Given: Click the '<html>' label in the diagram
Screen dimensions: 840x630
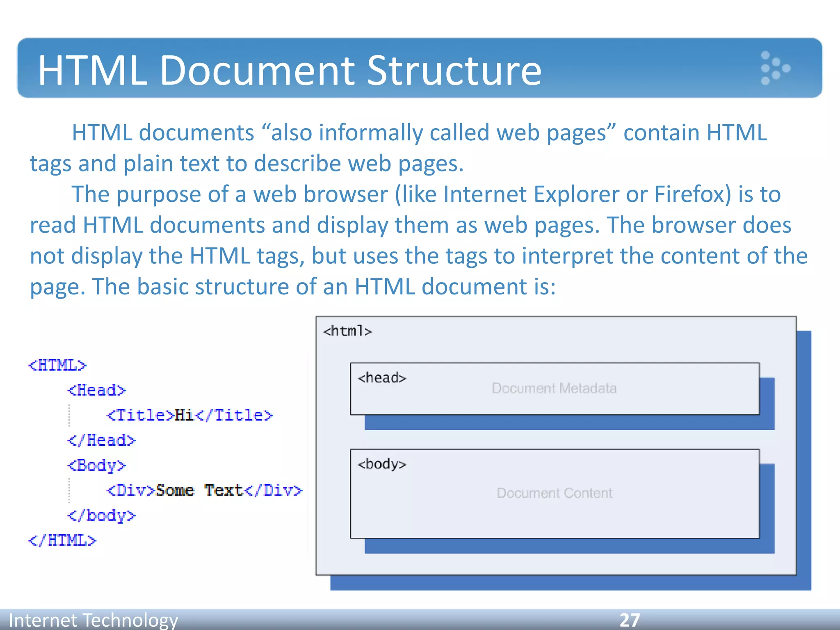Looking at the screenshot, I should [x=348, y=331].
